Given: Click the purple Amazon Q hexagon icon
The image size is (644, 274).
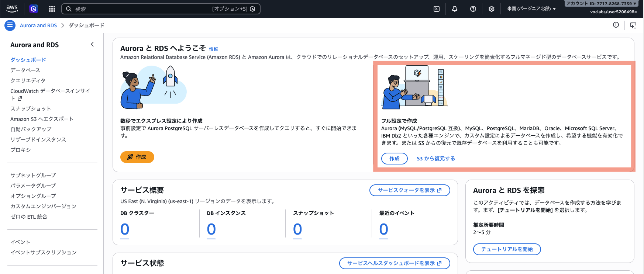Looking at the screenshot, I should point(34,9).
